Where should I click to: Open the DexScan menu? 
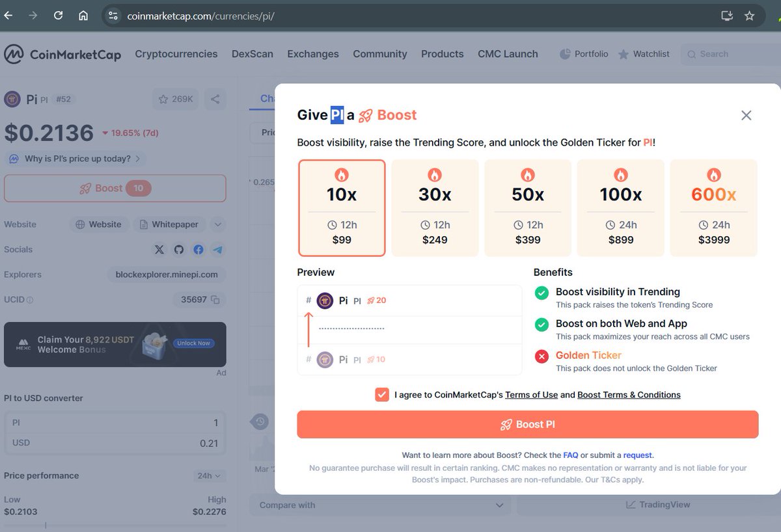coord(253,54)
